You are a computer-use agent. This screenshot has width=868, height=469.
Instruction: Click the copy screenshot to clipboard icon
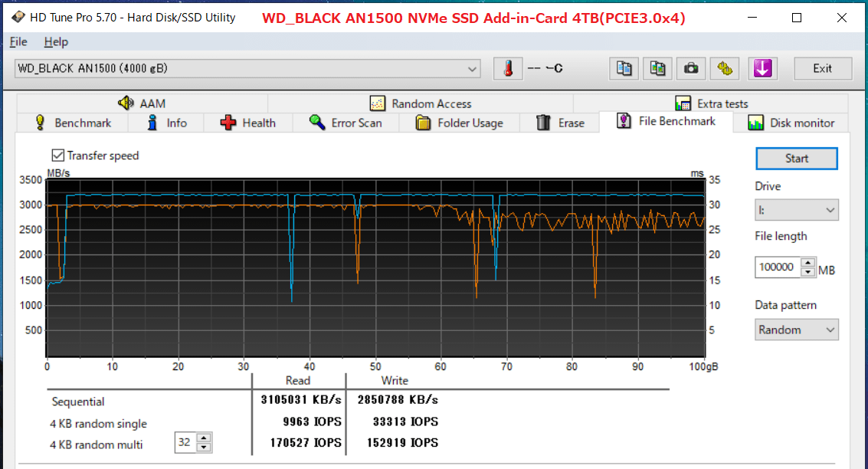657,69
